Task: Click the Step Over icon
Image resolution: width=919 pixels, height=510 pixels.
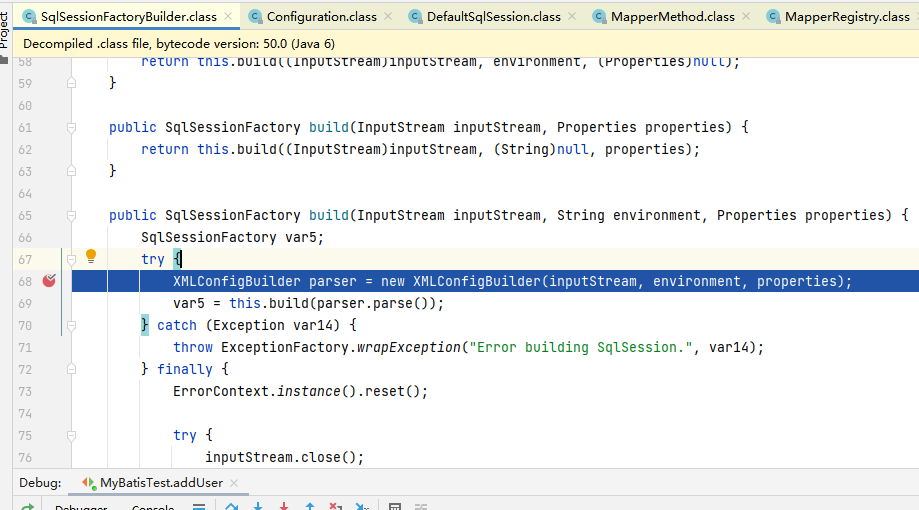Action: [232, 506]
